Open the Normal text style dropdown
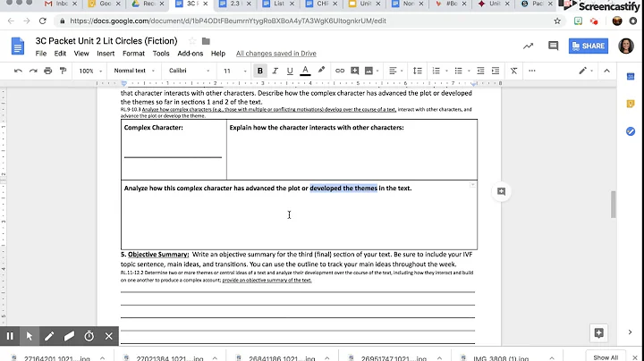The height and width of the screenshot is (361, 644). point(134,71)
